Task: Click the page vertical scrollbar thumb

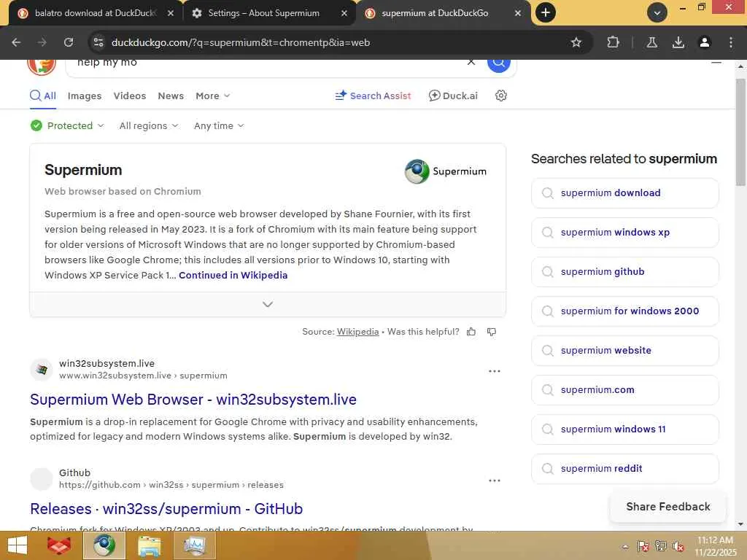Action: [x=741, y=133]
